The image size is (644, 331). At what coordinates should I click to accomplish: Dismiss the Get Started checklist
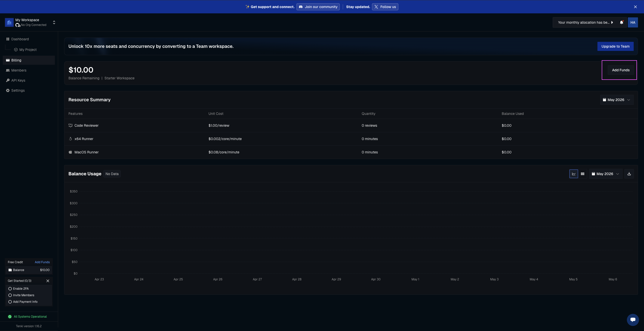(x=48, y=281)
